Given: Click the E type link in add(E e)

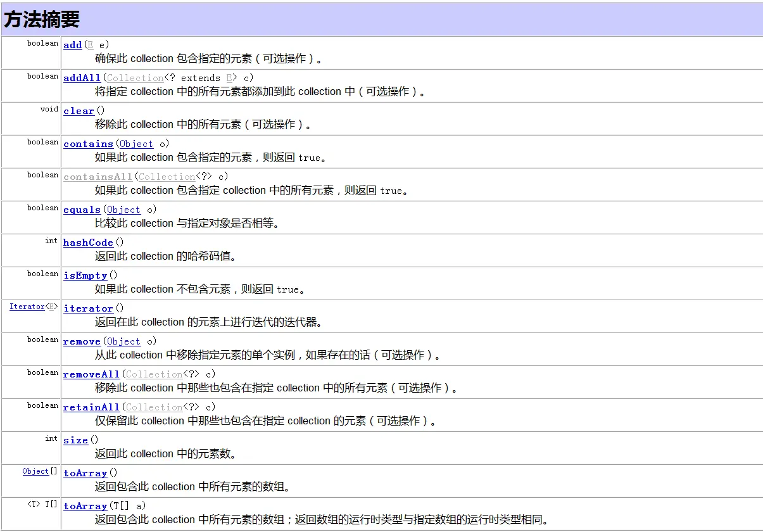Looking at the screenshot, I should pyautogui.click(x=90, y=45).
